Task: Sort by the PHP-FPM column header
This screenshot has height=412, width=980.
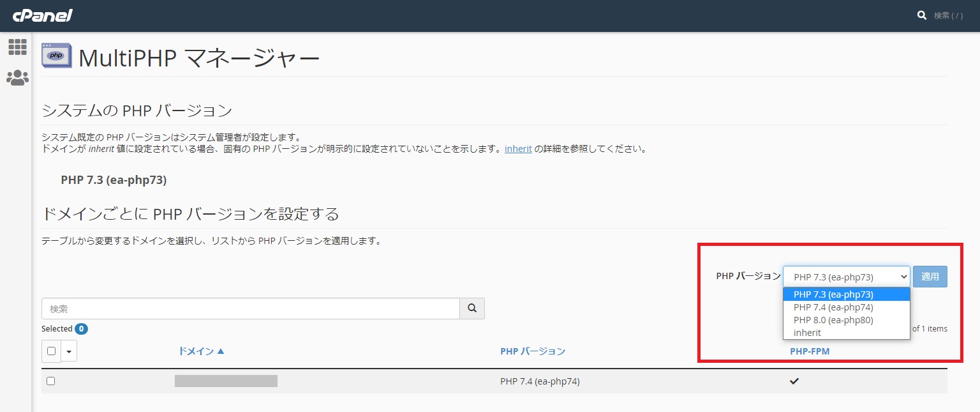Action: (810, 351)
